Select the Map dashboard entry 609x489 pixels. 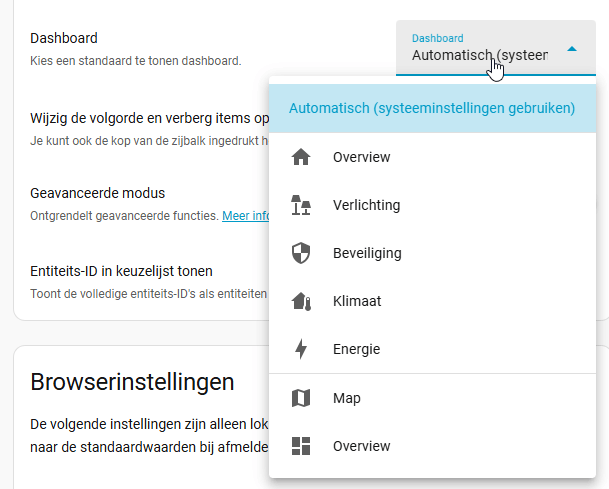pos(432,398)
